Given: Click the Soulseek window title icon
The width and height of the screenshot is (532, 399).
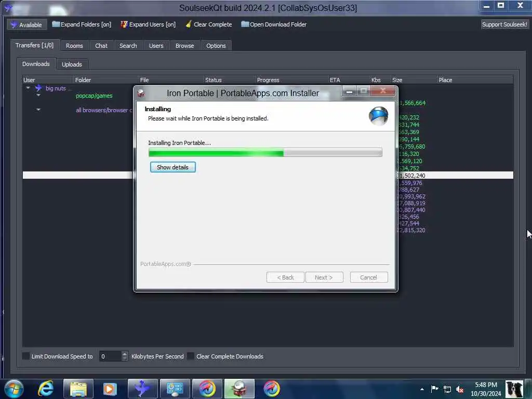Looking at the screenshot, I should pyautogui.click(x=8, y=7).
